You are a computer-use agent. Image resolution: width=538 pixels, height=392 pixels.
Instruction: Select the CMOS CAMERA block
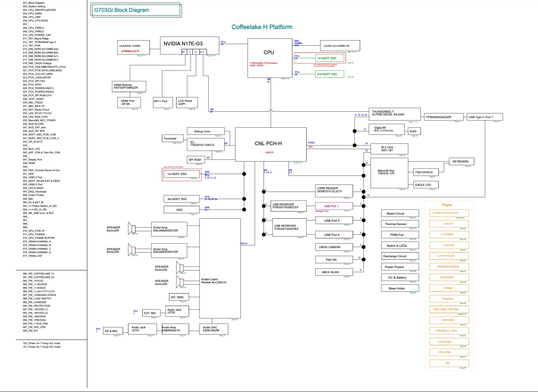tap(334, 247)
